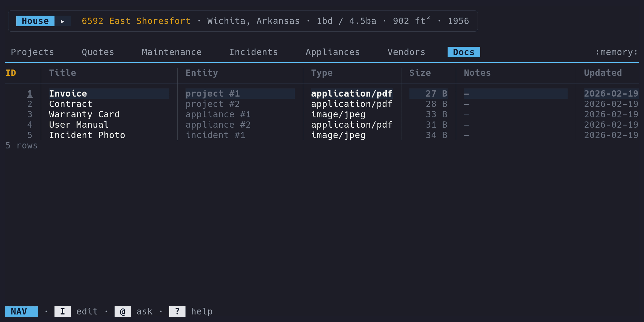644x322 pixels.
Task: Open the Appliances tab
Action: pos(332,52)
